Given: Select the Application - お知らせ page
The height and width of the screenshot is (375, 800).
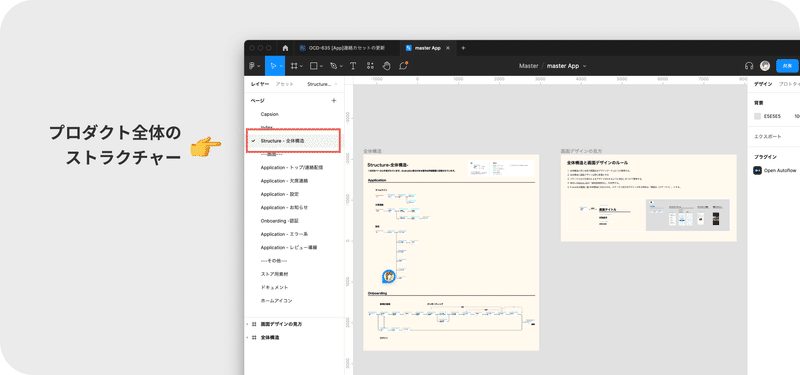Looking at the screenshot, I should click(x=284, y=207).
